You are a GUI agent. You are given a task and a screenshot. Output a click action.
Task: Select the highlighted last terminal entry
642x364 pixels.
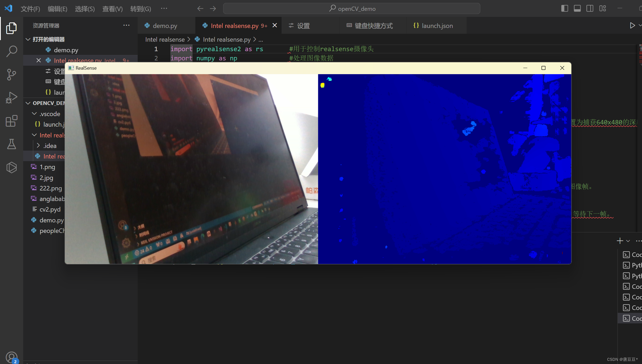630,318
